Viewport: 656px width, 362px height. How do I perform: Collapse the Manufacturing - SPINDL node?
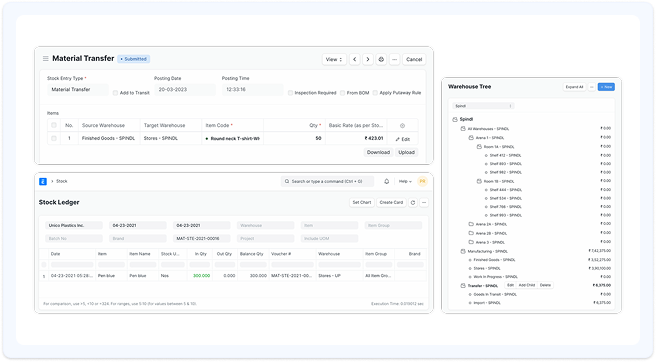463,252
